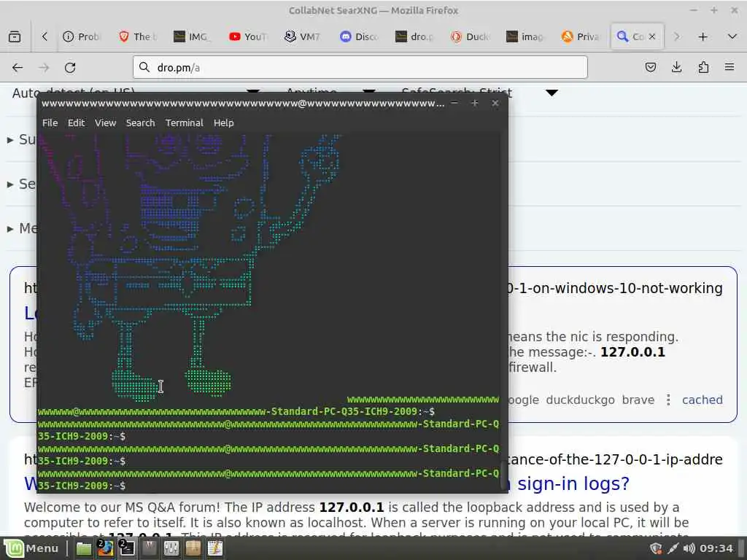Switch to the Priva tab
Screen dimensions: 747x560
[x=581, y=36]
